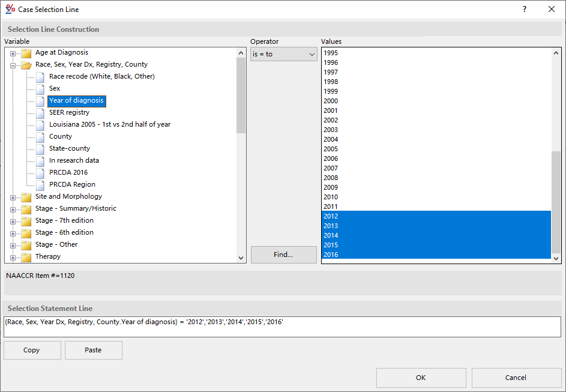Click the Sex variable document icon
This screenshot has height=392, width=566.
pos(40,89)
